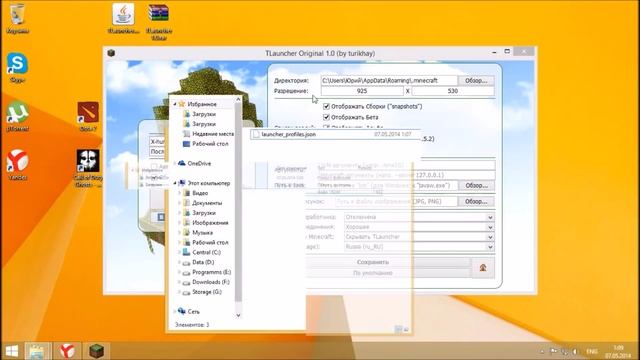Select the Музыка folder
Viewport: 640px width, 360px height.
coord(202,233)
